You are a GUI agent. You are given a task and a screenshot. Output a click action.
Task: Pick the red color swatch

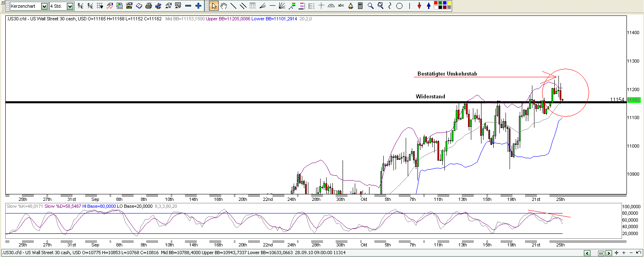point(436,3)
